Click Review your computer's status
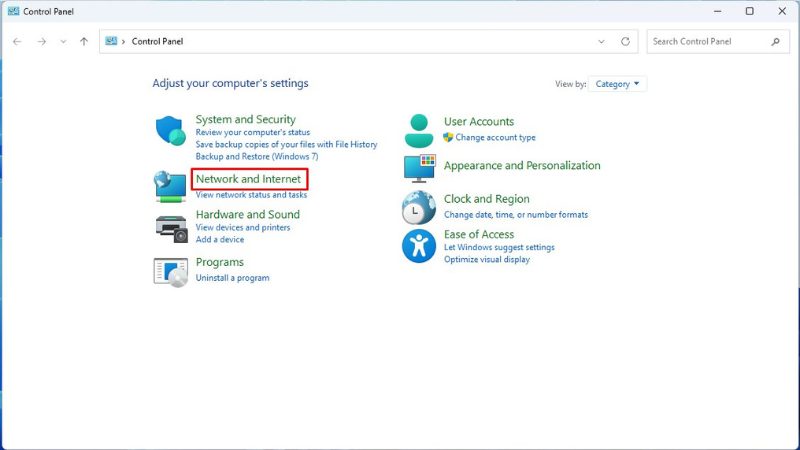This screenshot has width=800, height=450. coord(253,132)
